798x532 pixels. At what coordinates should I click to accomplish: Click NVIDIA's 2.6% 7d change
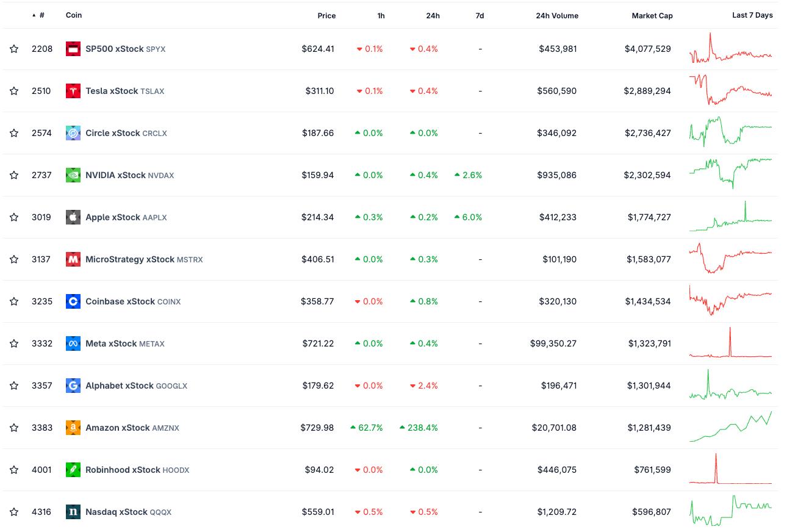tap(468, 175)
